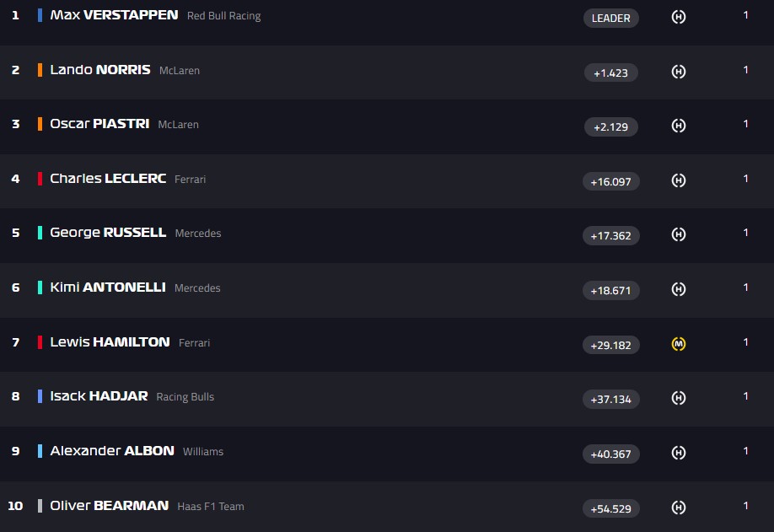Viewport: 774px width, 532px height.
Task: Click the position number 9 for Albon
Action: click(15, 451)
